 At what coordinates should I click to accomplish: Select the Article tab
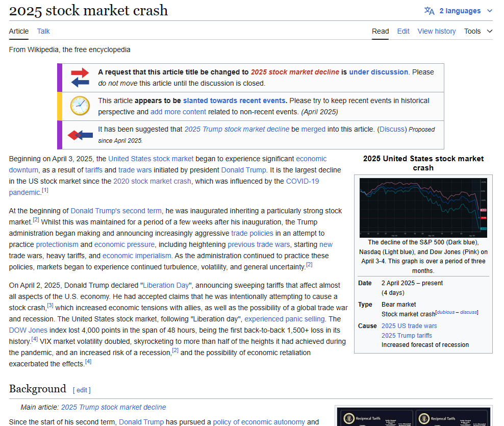(19, 31)
